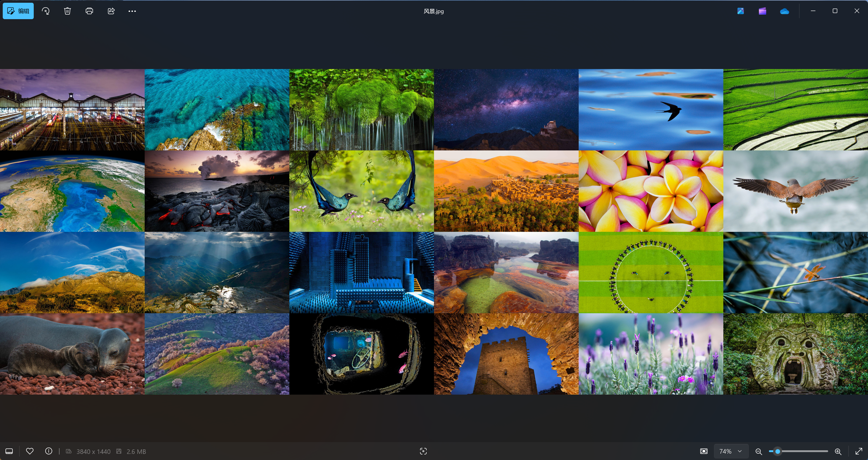
Task: Click the zoom out magnifier
Action: [x=759, y=451]
